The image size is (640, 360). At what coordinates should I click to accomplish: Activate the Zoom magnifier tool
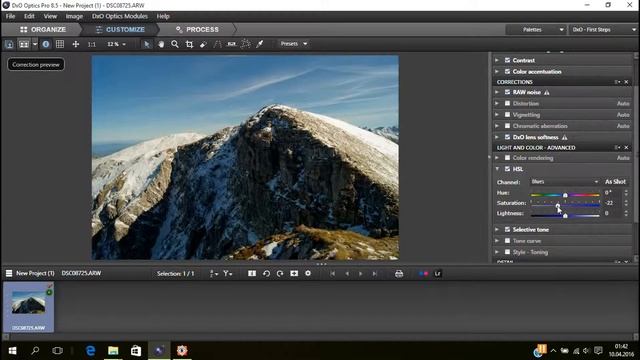point(175,44)
